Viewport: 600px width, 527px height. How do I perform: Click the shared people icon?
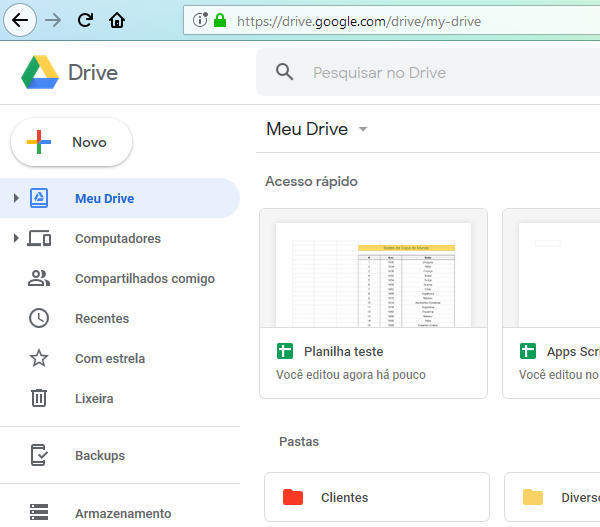pyautogui.click(x=39, y=278)
